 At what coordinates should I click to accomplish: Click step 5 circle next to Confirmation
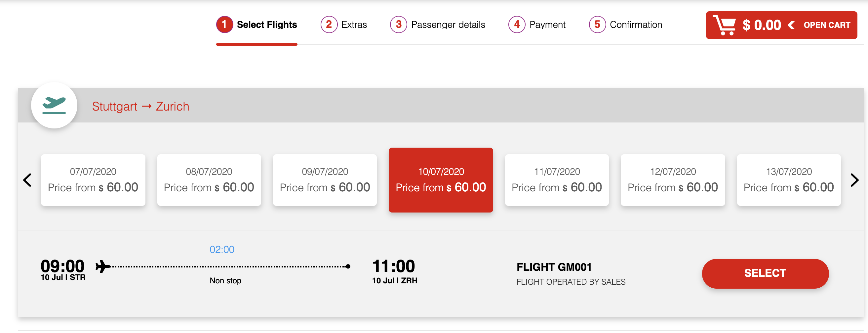[x=597, y=24]
